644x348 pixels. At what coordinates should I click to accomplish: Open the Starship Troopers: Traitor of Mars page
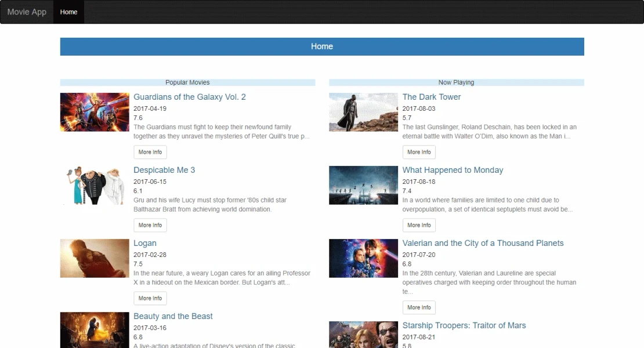[464, 325]
